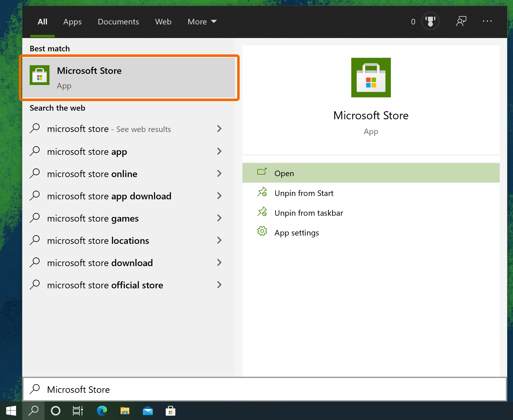Open the rewards trophy badge icon
The height and width of the screenshot is (420, 513).
430,21
